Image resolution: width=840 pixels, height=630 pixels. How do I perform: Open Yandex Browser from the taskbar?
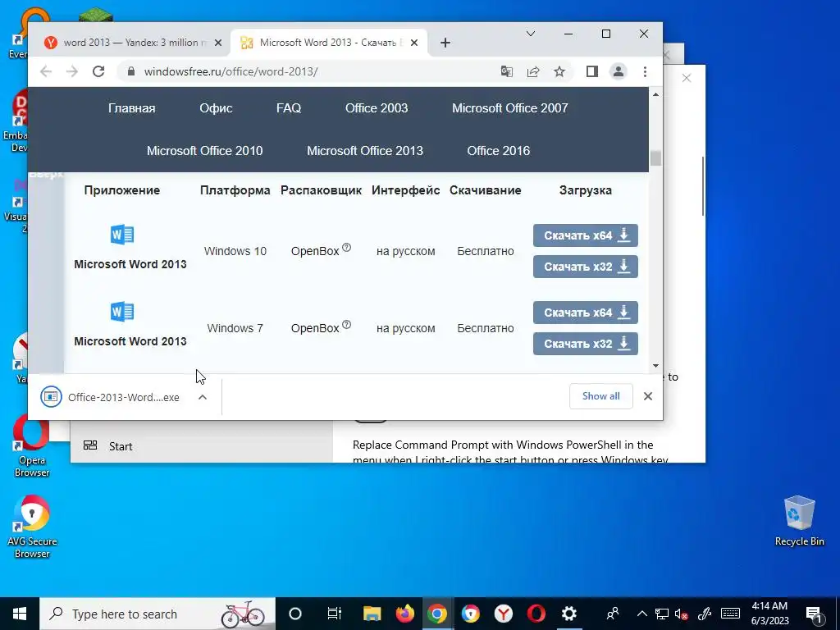coord(504,614)
